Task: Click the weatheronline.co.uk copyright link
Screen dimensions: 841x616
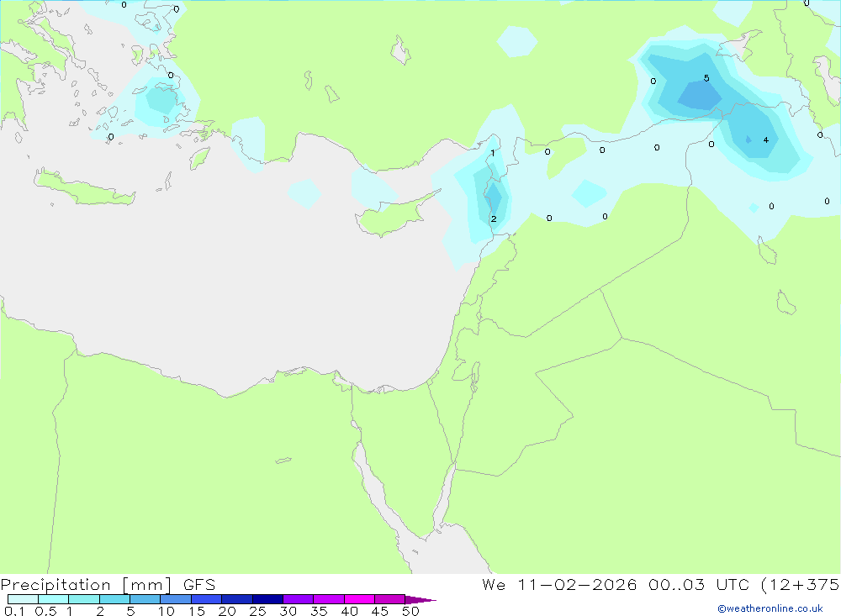Action: pos(770,608)
